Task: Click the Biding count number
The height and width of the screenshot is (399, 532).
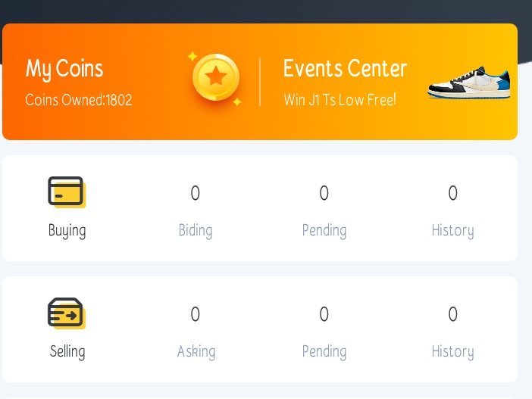Action: pyautogui.click(x=196, y=194)
